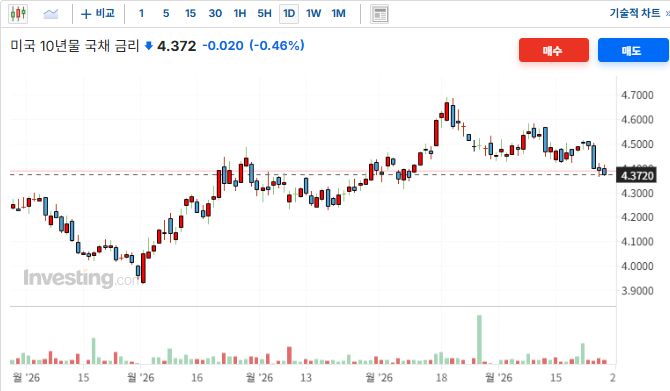Screen dimensions: 670x391
Task: Click the blue down arrow beside the price
Action: pos(149,45)
